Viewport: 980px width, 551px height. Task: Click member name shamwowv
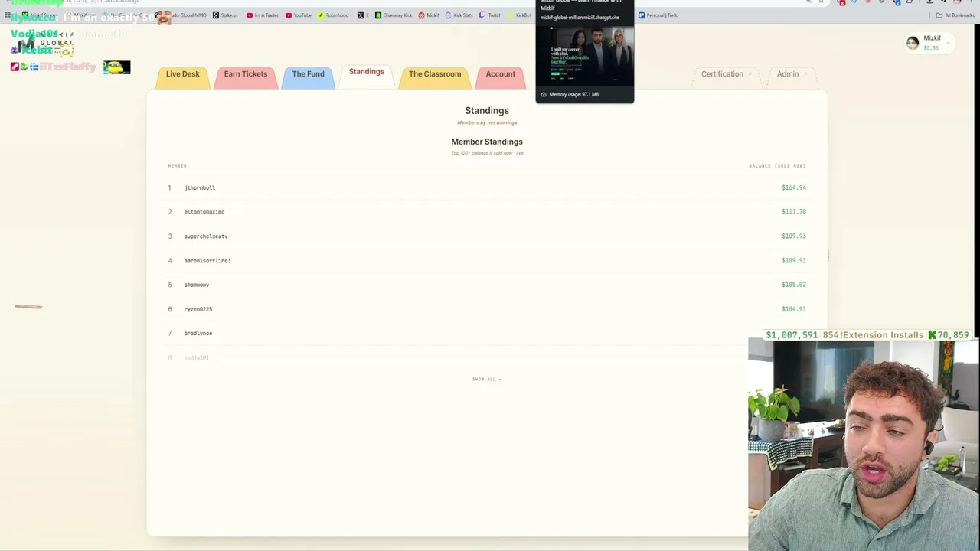tap(197, 285)
